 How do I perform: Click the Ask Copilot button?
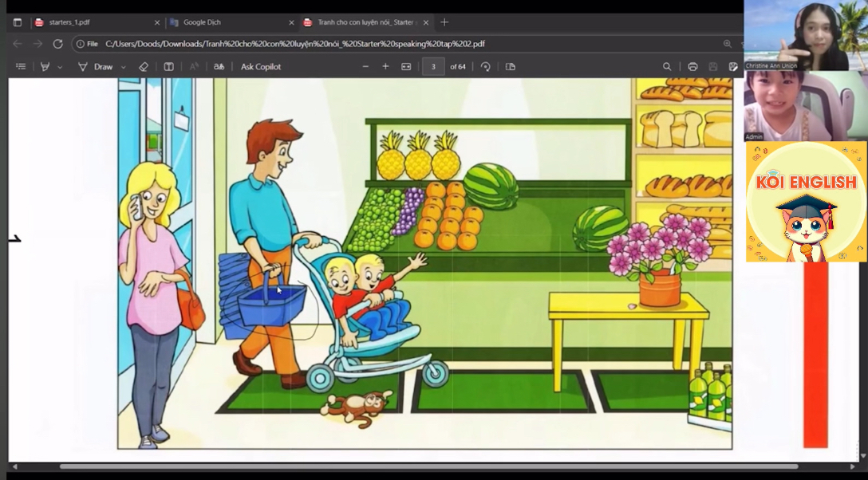[261, 66]
